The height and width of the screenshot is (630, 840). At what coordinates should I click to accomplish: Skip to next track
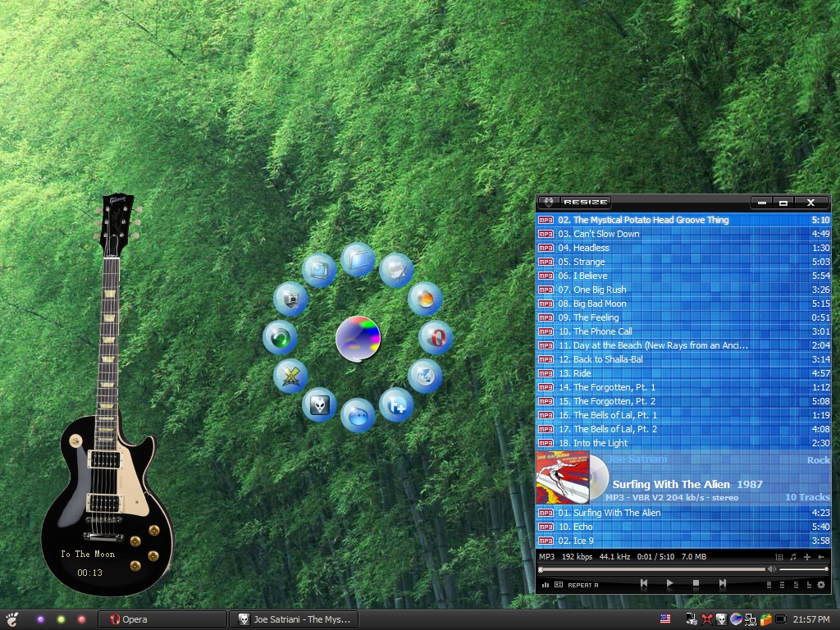click(723, 583)
